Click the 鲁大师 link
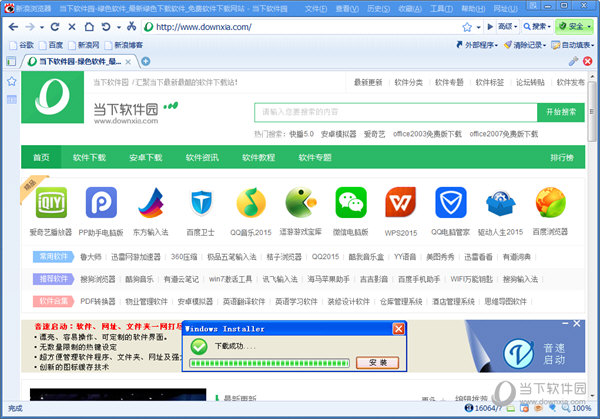This screenshot has height=419, width=600. [91, 257]
